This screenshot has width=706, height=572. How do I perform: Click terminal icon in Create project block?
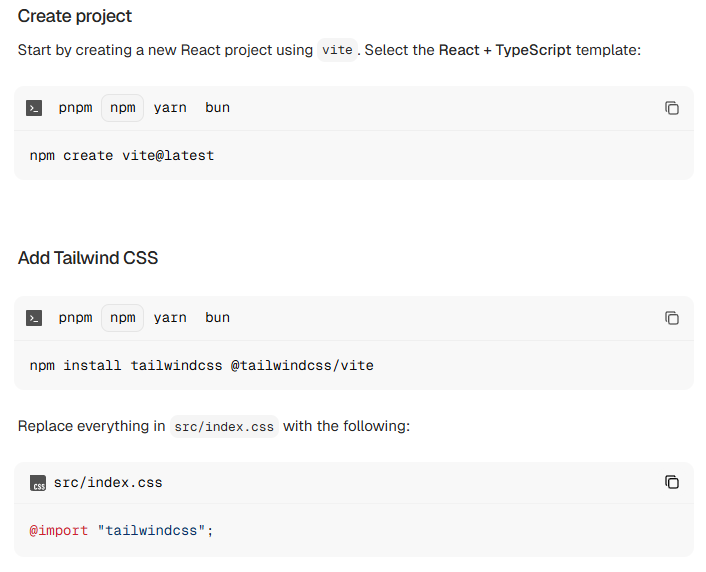(35, 108)
